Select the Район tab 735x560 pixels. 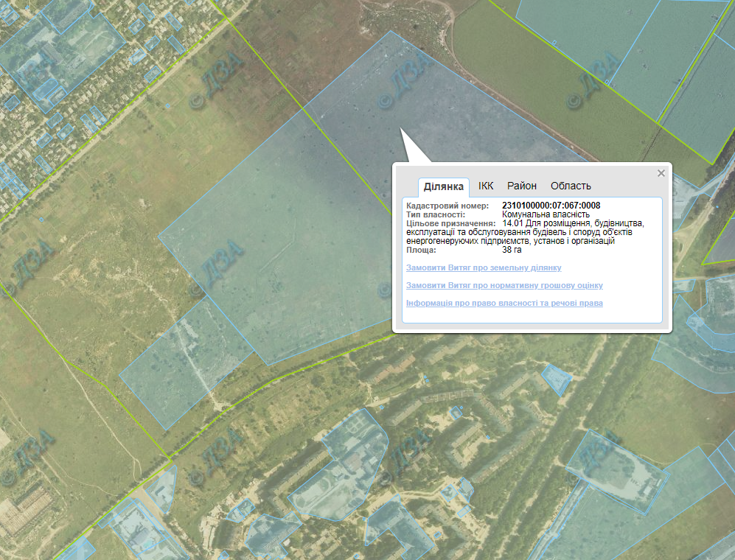(x=522, y=186)
